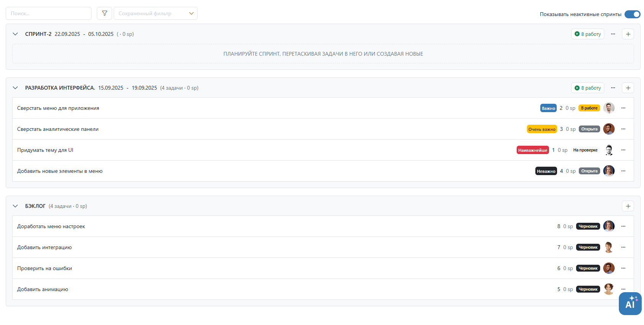
Task: Click the В работе status badge
Action: [x=589, y=108]
